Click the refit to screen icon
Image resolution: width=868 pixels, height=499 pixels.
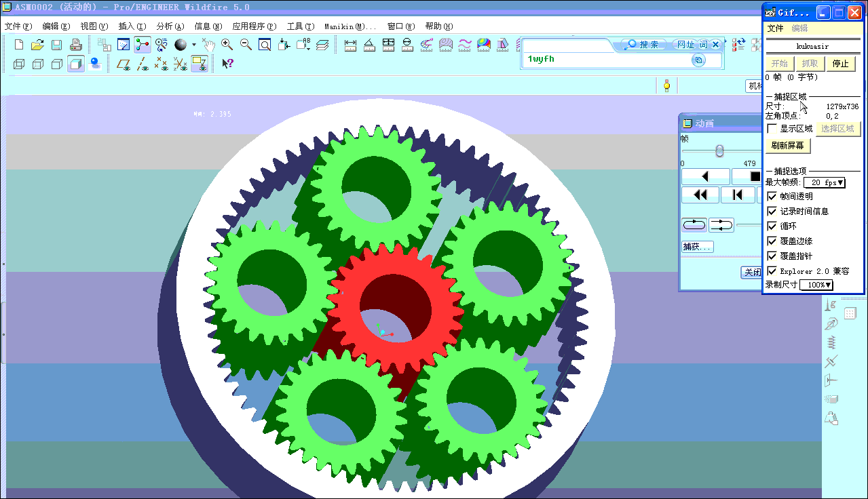pos(265,45)
